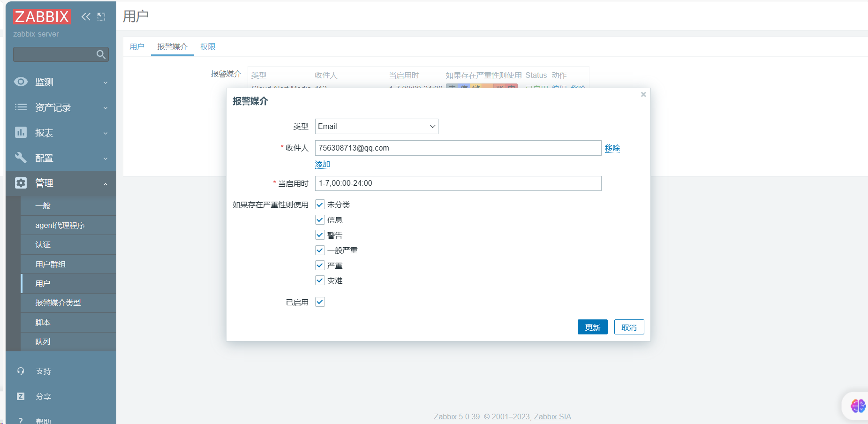Click the 支持 label in sidebar
Image resolution: width=868 pixels, height=424 pixels.
(x=44, y=371)
